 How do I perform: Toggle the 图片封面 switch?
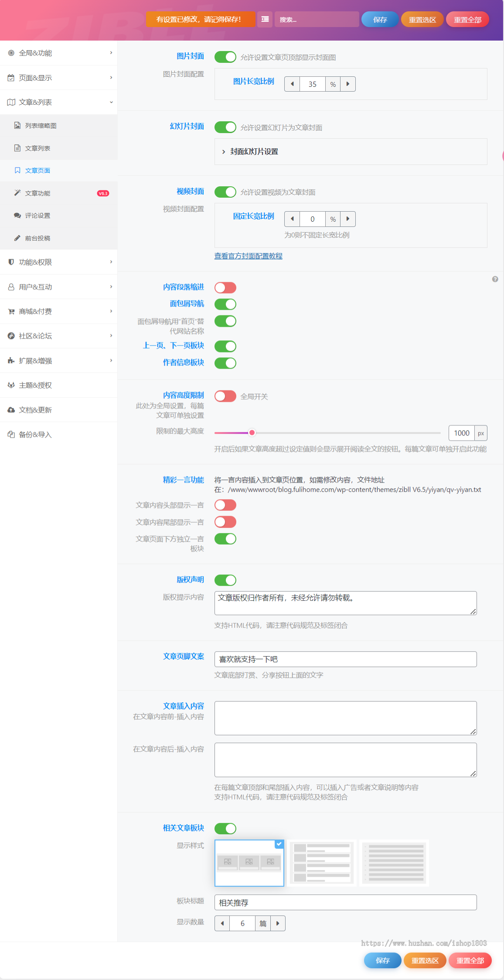tap(225, 57)
